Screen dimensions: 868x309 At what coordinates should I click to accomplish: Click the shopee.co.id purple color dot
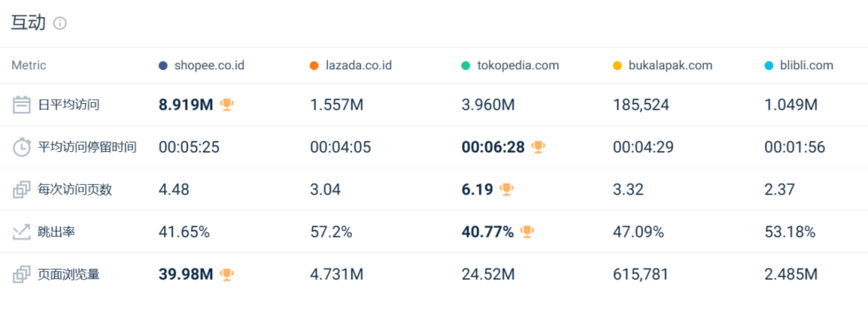coord(162,66)
